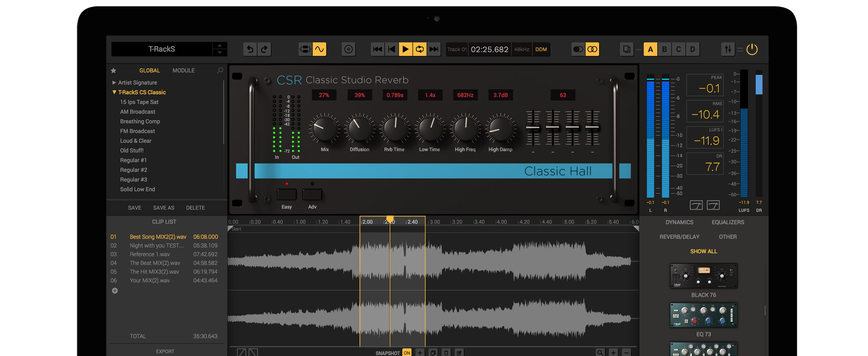Select comparison slot D
The image size is (868, 356).
tap(693, 49)
